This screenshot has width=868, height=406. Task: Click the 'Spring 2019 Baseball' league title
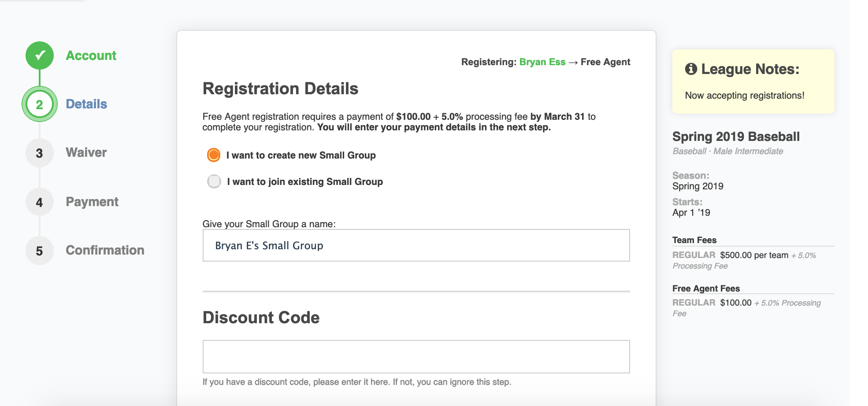coord(736,137)
